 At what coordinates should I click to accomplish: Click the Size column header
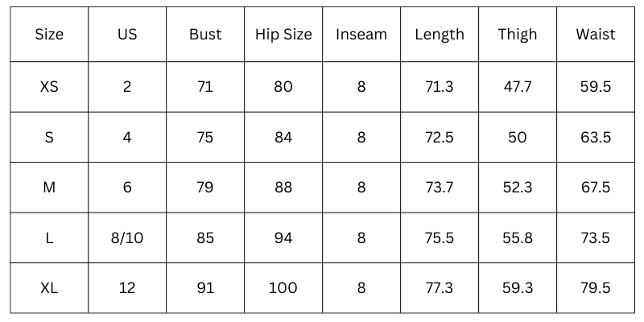(49, 35)
